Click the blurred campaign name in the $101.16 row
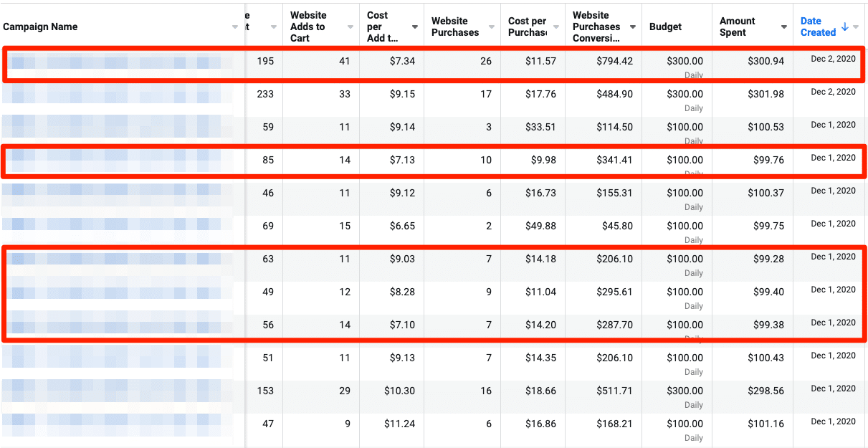 click(118, 424)
